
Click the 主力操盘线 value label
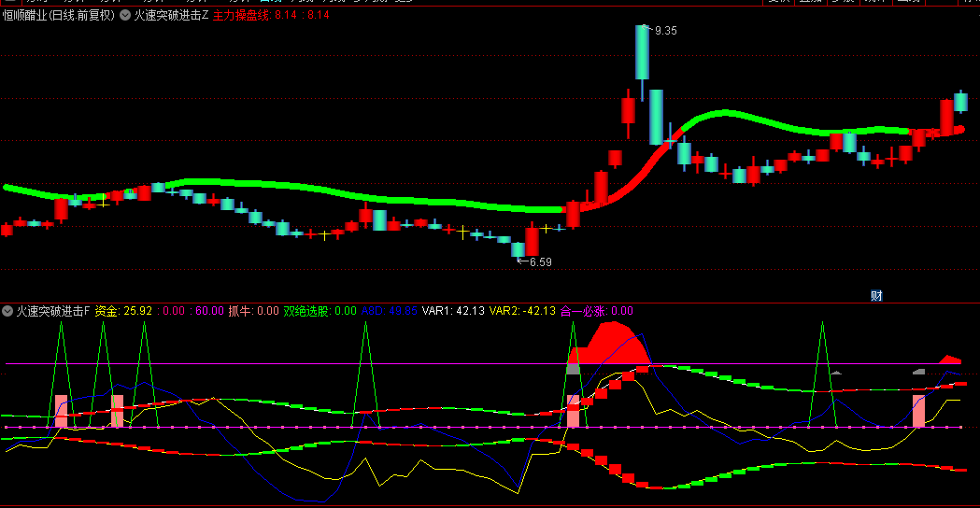click(271, 15)
